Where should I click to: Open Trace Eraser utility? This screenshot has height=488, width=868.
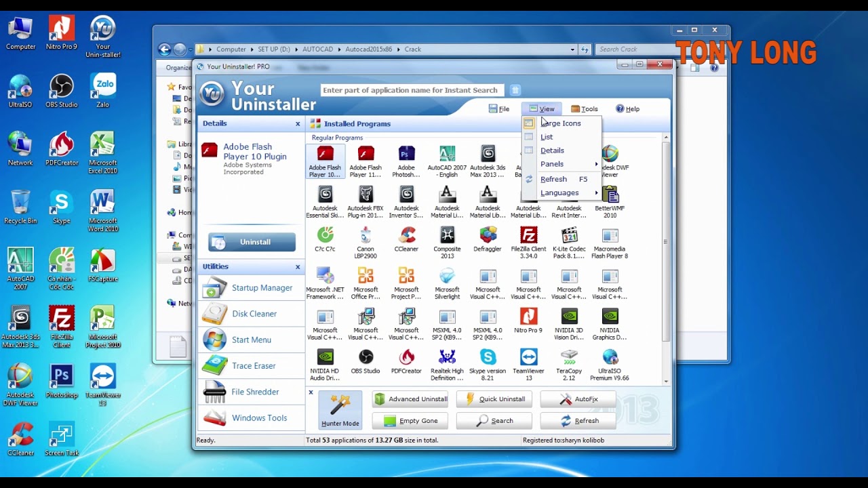point(252,366)
